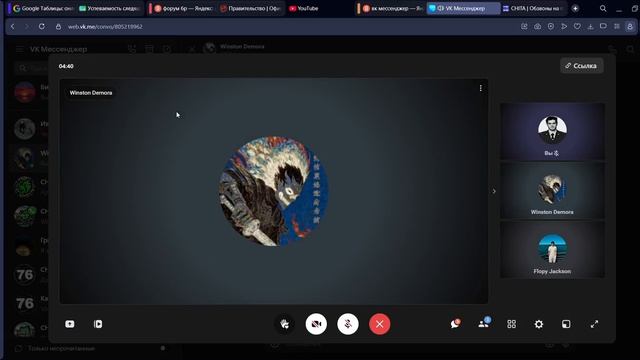The image size is (640, 360).
Task: Switch to the CHITA browser tab
Action: (x=533, y=8)
